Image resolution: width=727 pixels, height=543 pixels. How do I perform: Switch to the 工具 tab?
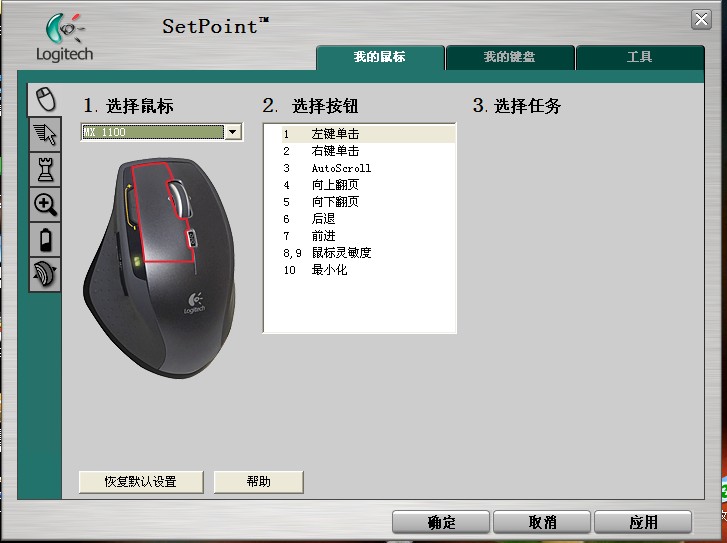[x=640, y=57]
